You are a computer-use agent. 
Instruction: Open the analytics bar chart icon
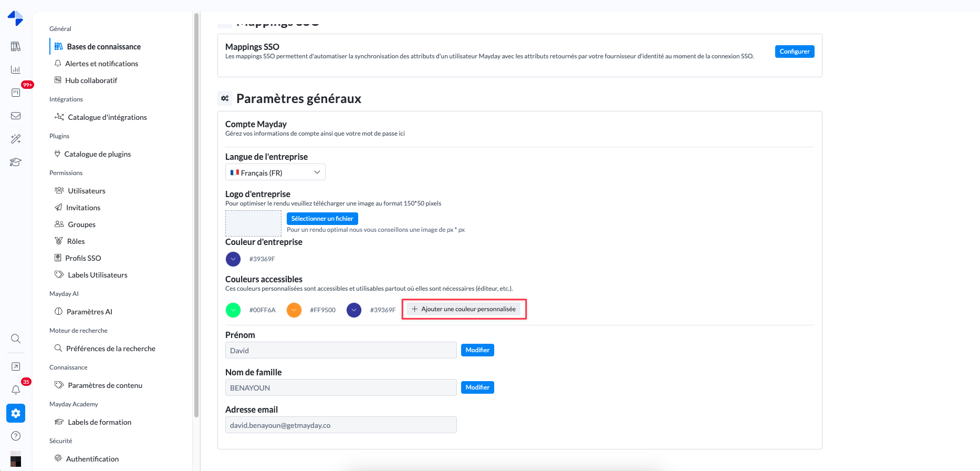(x=16, y=69)
